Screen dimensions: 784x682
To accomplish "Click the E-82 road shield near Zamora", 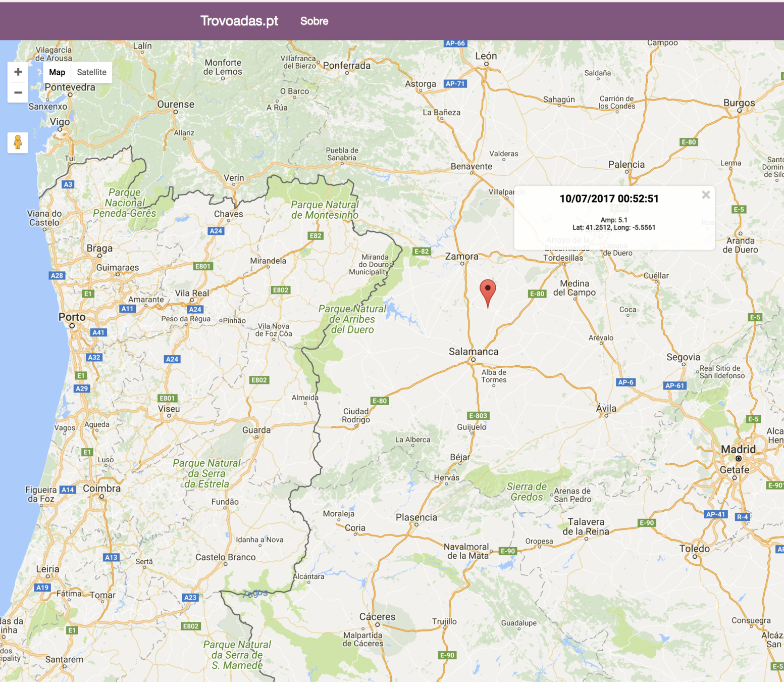I will pyautogui.click(x=422, y=252).
